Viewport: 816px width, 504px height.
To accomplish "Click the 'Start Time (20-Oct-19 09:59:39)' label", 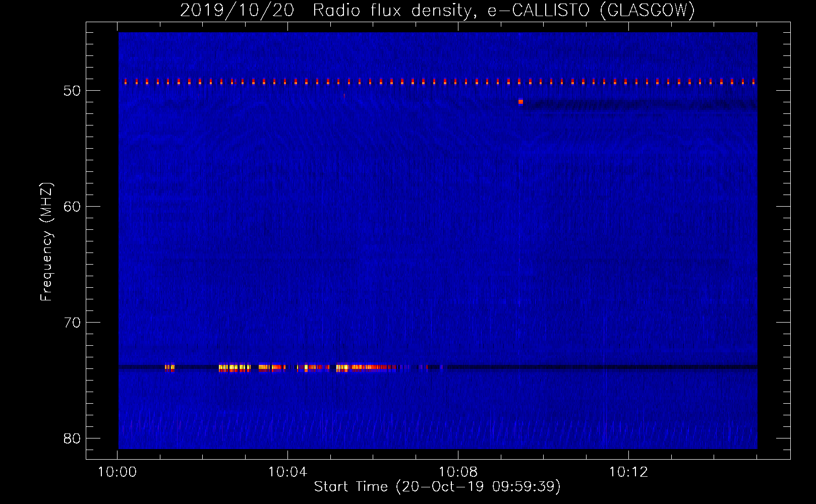I will click(x=437, y=487).
